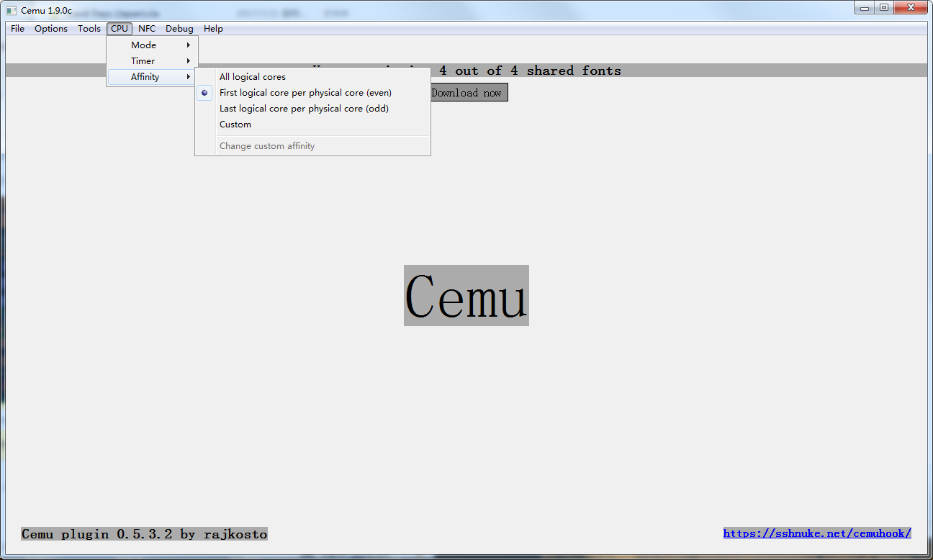This screenshot has width=933, height=560.
Task: Open the Debug menu
Action: click(179, 29)
